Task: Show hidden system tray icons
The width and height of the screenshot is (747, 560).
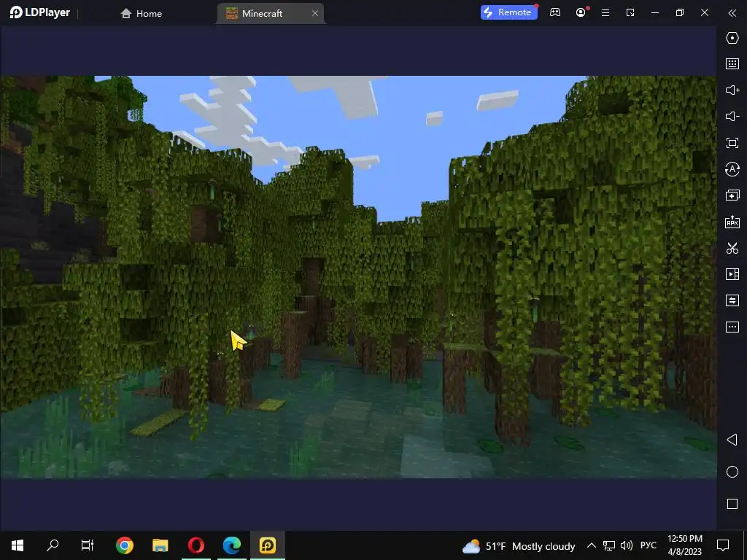Action: (x=591, y=545)
